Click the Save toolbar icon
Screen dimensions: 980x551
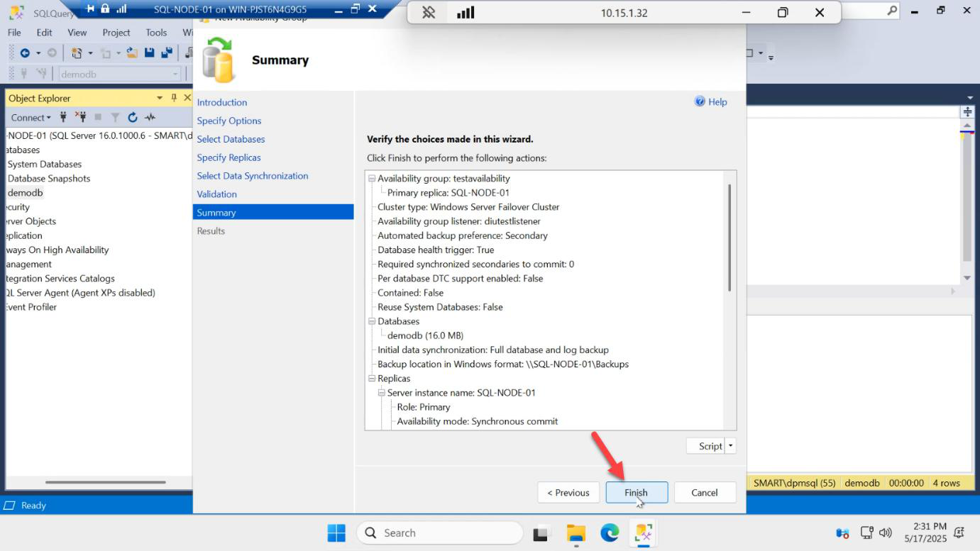coord(150,53)
